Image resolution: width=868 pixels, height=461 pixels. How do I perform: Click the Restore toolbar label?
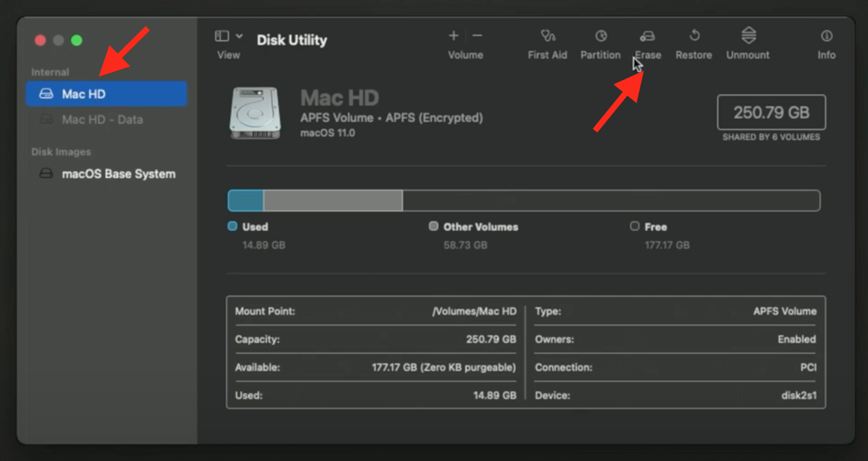pyautogui.click(x=694, y=55)
